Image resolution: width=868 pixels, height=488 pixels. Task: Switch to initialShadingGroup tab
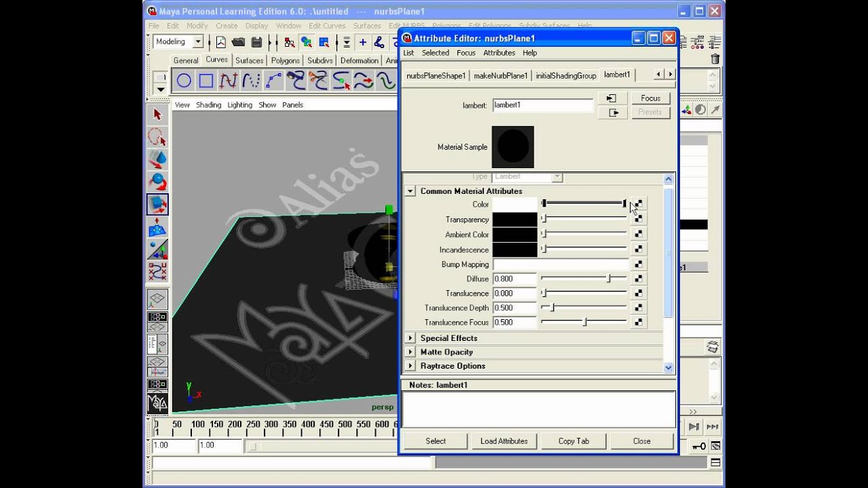[566, 76]
